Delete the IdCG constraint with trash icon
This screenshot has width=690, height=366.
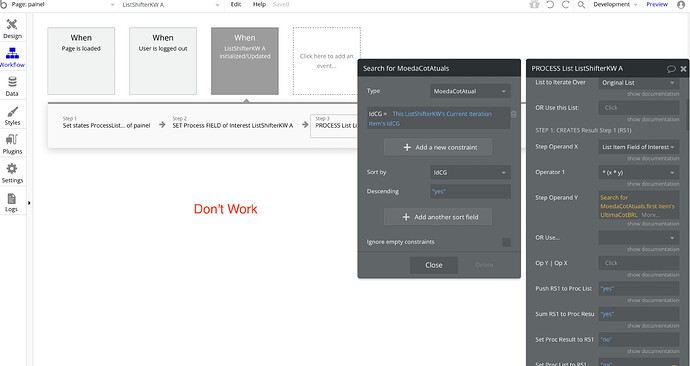pos(514,114)
